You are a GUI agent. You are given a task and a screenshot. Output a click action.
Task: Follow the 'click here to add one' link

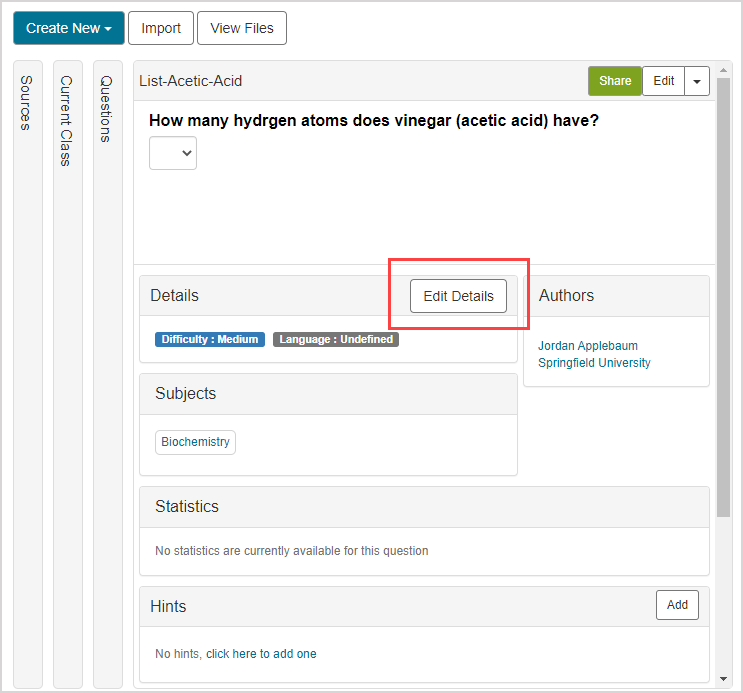tap(261, 654)
